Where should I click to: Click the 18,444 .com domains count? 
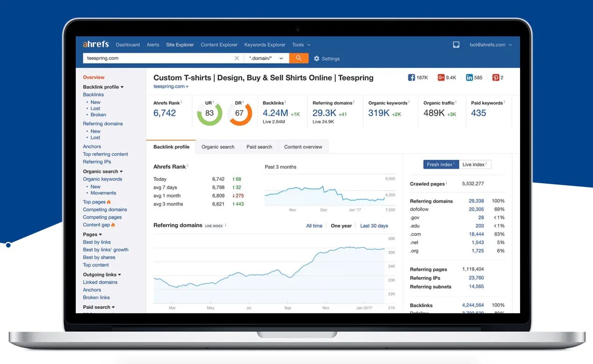point(476,234)
